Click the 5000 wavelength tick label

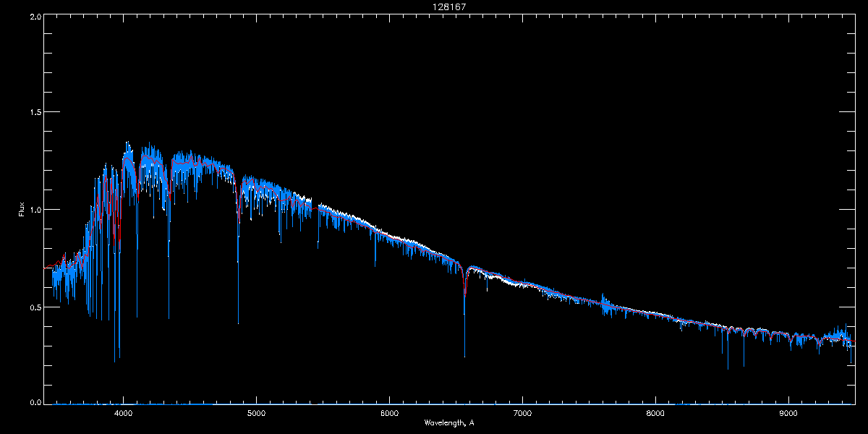click(x=257, y=413)
